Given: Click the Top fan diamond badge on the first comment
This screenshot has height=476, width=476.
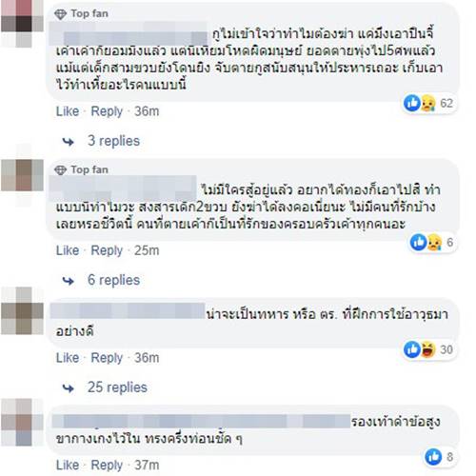Looking at the screenshot, I should pos(60,14).
